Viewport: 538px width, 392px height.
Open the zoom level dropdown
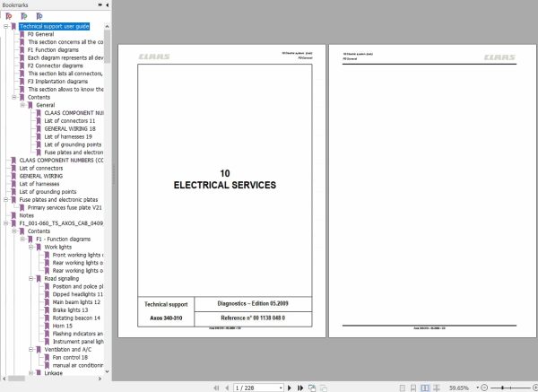(x=477, y=388)
